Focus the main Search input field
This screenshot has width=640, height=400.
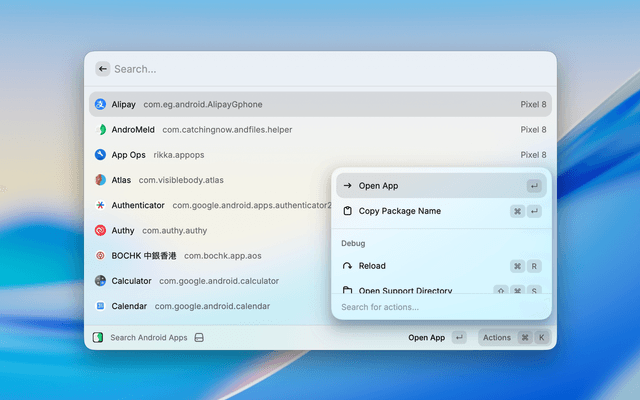[x=331, y=69]
